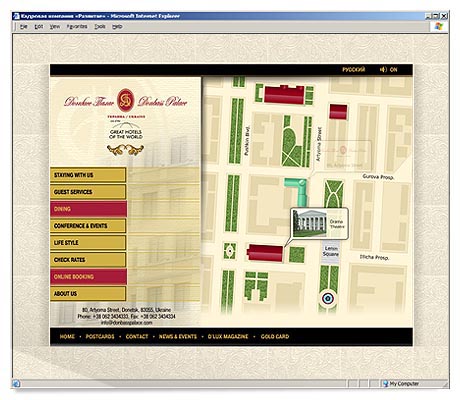The height and width of the screenshot is (400, 460).
Task: Toggle the sound ON speaker icon
Action: click(x=383, y=69)
